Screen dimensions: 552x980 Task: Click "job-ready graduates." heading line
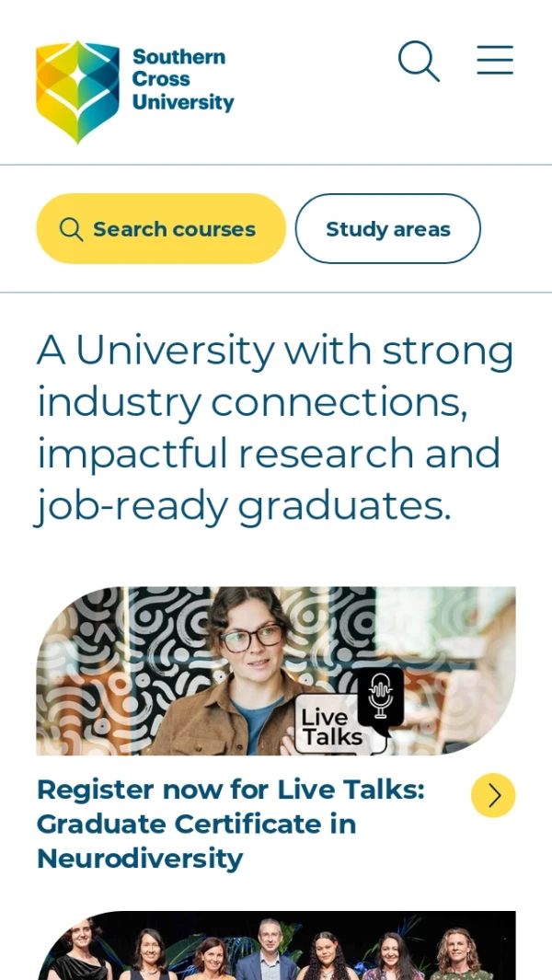click(x=244, y=505)
